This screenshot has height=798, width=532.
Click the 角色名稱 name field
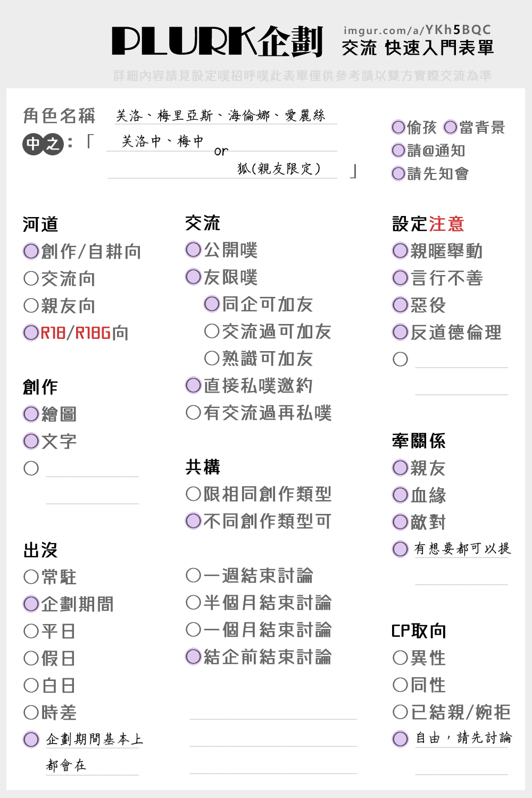(226, 115)
